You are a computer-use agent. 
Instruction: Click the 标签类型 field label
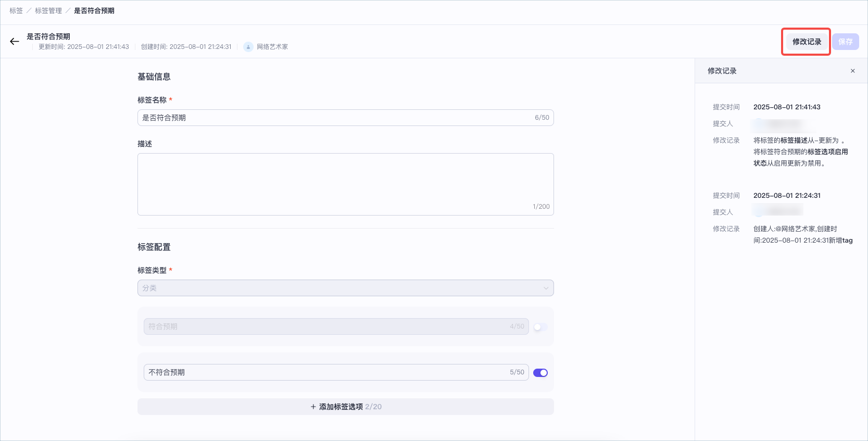click(x=152, y=270)
